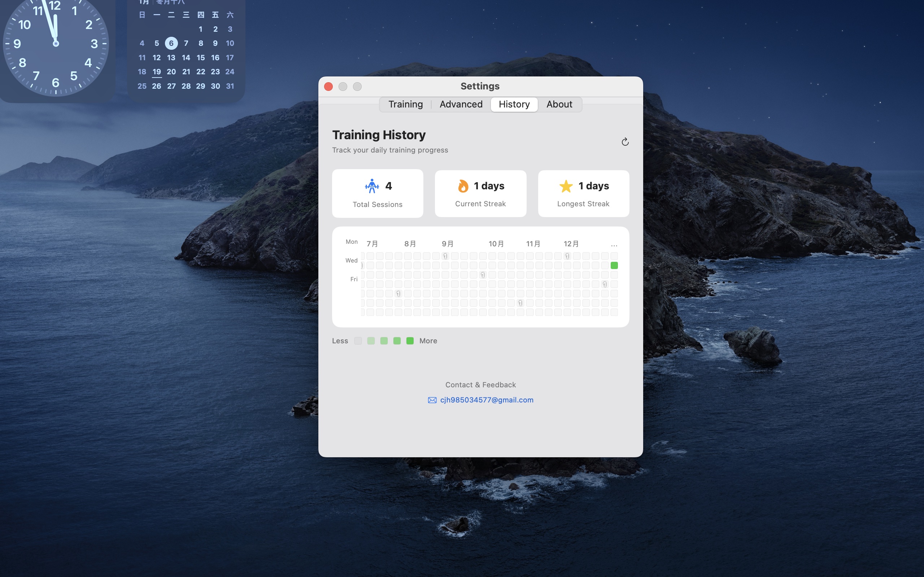Click the 12月 month label in heatmap
This screenshot has height=577, width=924.
pos(571,244)
